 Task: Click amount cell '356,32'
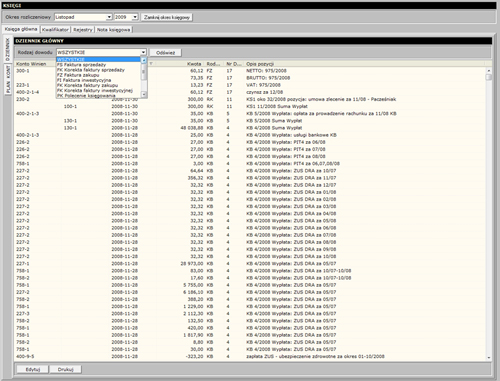pyautogui.click(x=196, y=178)
